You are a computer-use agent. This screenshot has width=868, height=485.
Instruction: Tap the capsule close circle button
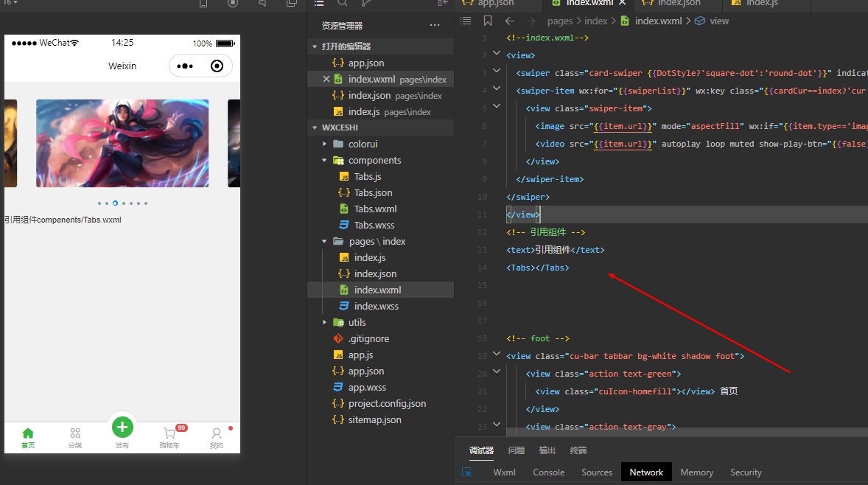coord(217,66)
